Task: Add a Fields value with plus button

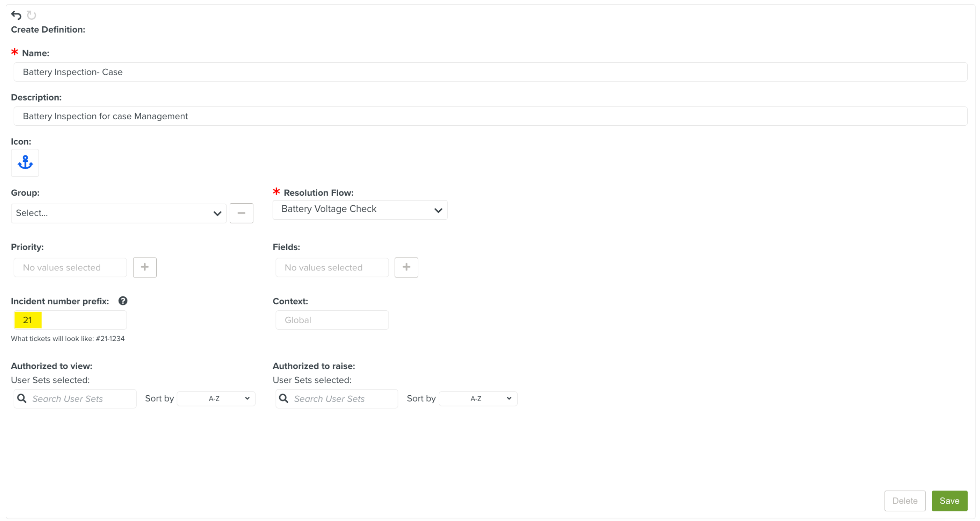Action: pos(406,268)
